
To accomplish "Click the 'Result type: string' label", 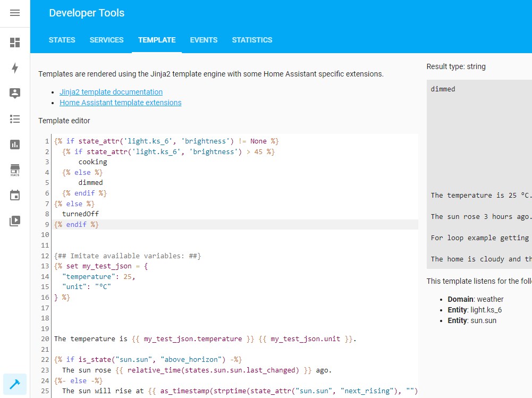I will (456, 66).
